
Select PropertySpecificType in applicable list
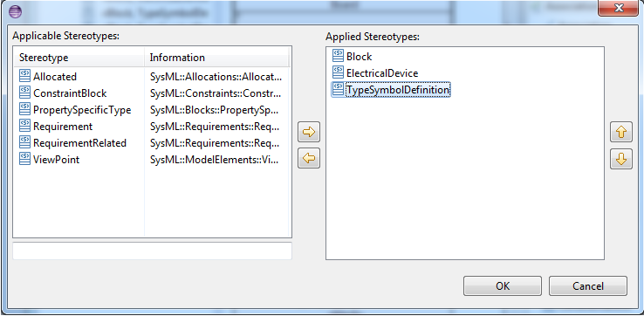click(x=151, y=110)
